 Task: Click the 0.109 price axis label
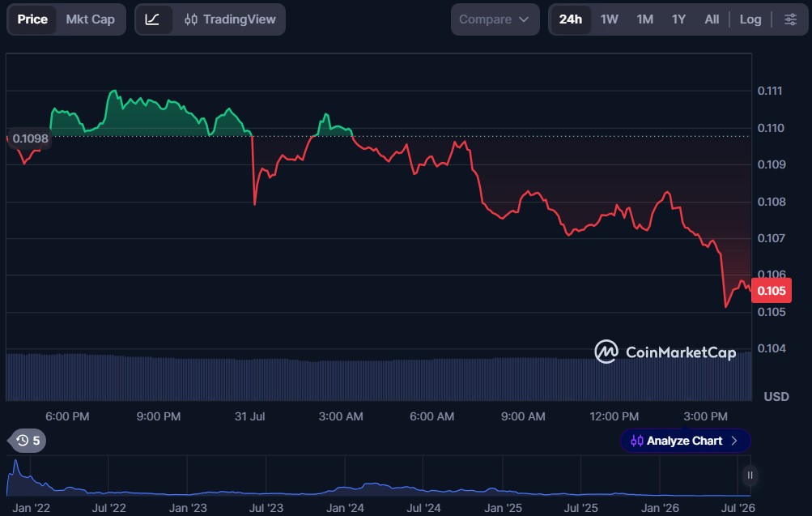point(771,164)
